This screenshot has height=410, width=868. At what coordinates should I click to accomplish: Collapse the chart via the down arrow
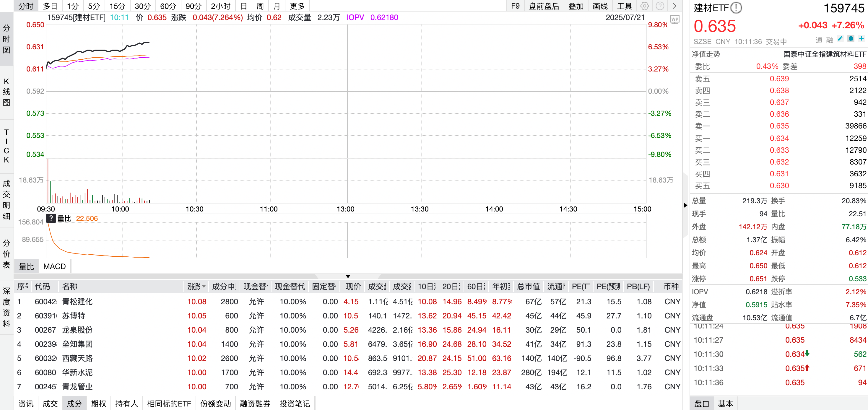(x=348, y=276)
